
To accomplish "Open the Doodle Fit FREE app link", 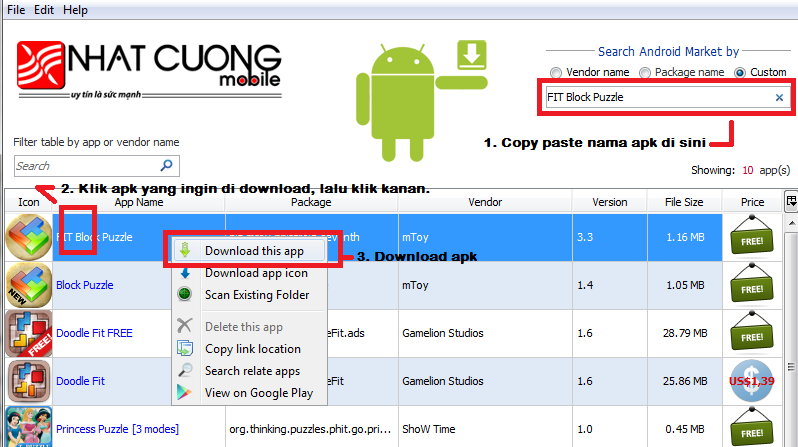I will 94,333.
